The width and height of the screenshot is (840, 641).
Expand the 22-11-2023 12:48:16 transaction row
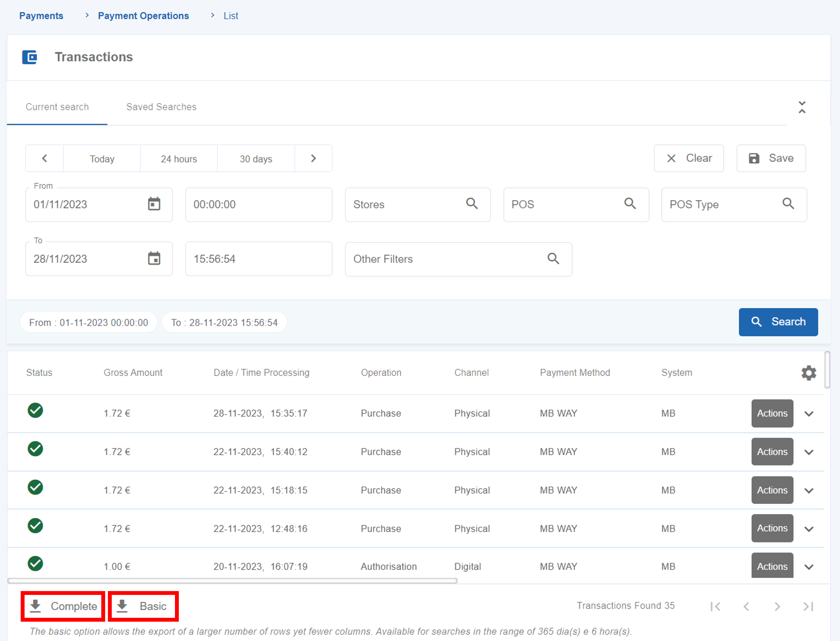tap(809, 529)
